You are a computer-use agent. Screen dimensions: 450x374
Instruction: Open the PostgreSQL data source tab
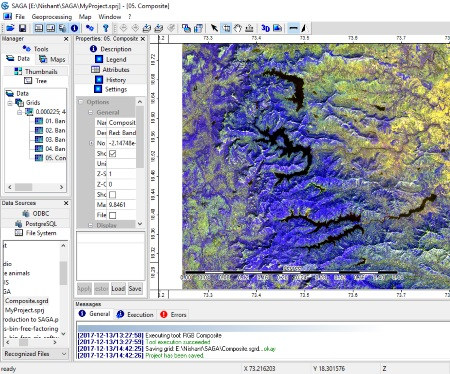(x=36, y=224)
